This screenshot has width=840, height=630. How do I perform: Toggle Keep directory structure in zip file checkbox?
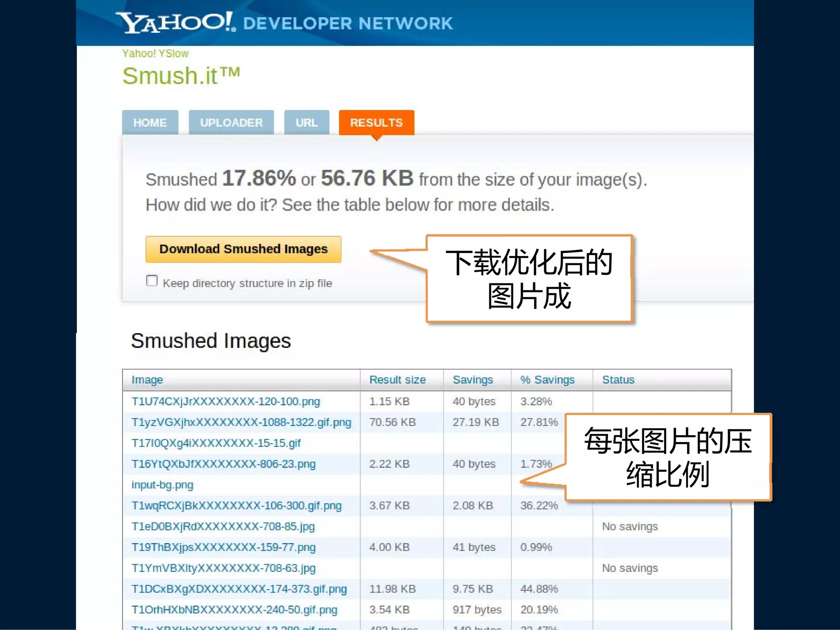coord(152,281)
